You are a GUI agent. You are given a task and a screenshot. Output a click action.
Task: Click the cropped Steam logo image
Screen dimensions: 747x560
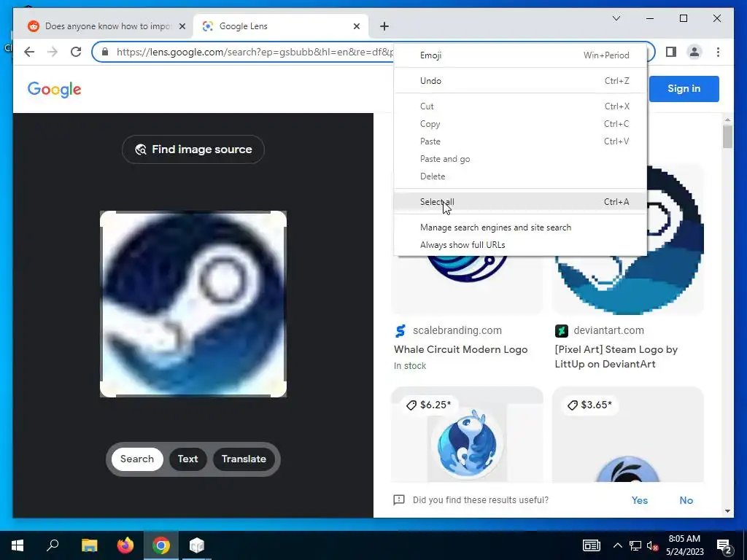[193, 304]
